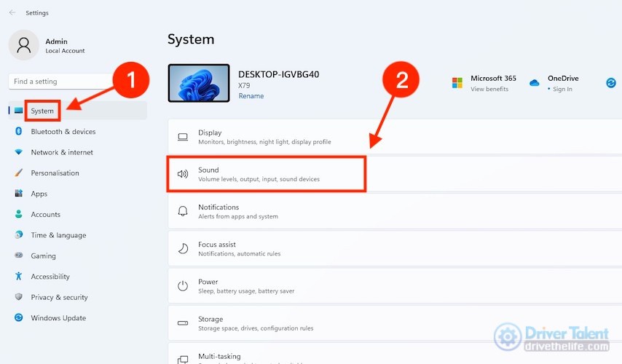
Task: Click the blue update sync icon at top right
Action: [x=611, y=83]
